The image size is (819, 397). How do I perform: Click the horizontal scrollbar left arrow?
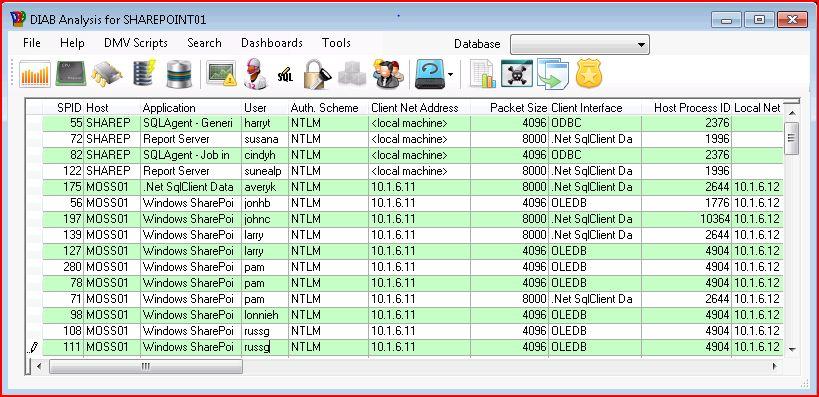click(38, 367)
